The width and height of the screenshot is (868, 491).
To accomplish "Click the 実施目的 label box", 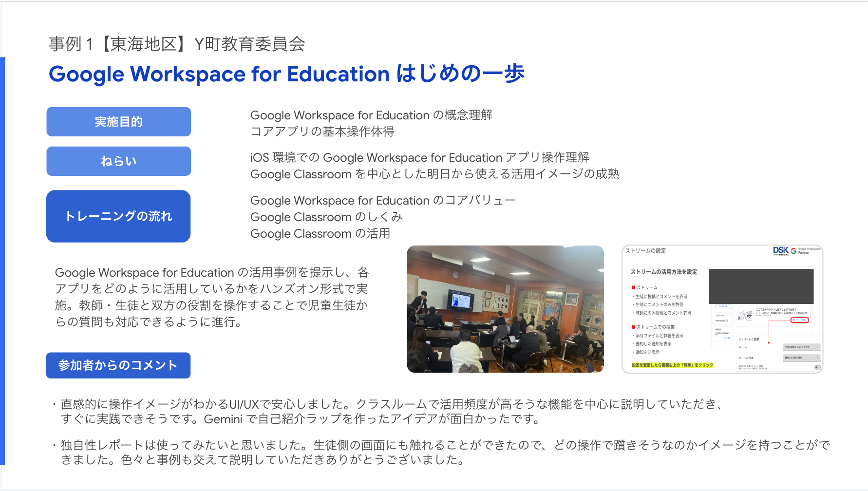I will (x=118, y=122).
